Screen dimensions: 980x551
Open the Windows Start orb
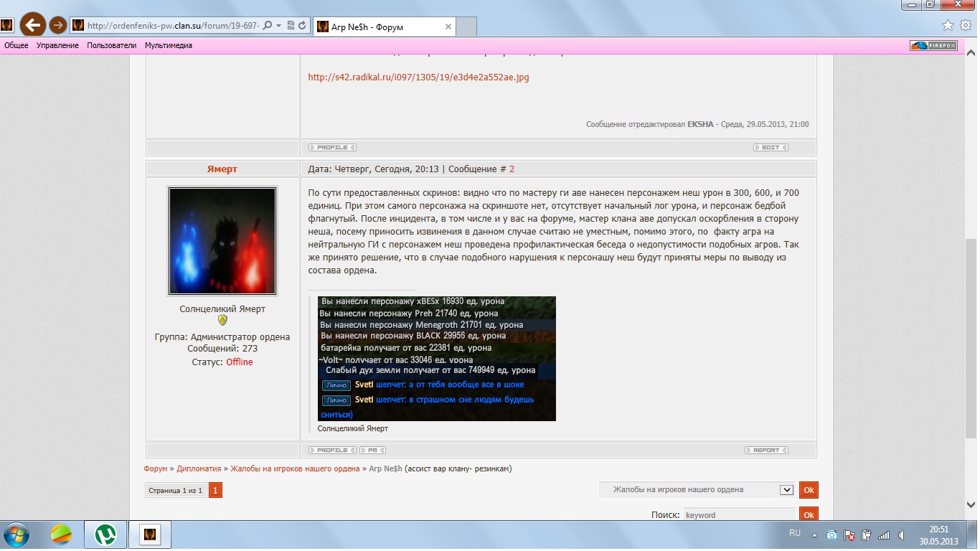16,534
